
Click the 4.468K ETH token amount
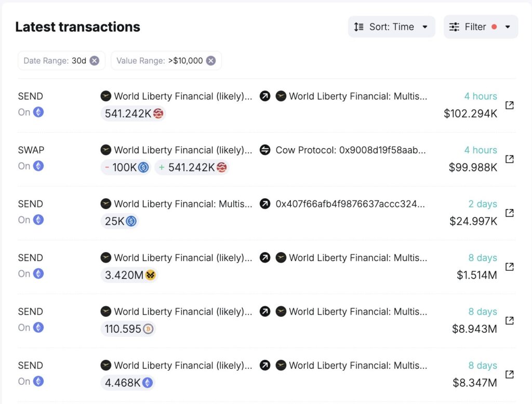pos(128,383)
